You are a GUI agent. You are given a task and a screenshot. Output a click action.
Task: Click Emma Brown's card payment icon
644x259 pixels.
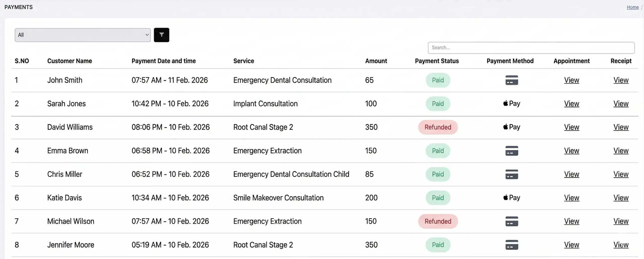point(511,151)
